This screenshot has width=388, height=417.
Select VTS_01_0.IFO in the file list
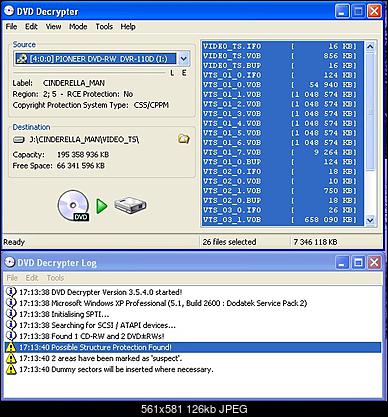282,75
